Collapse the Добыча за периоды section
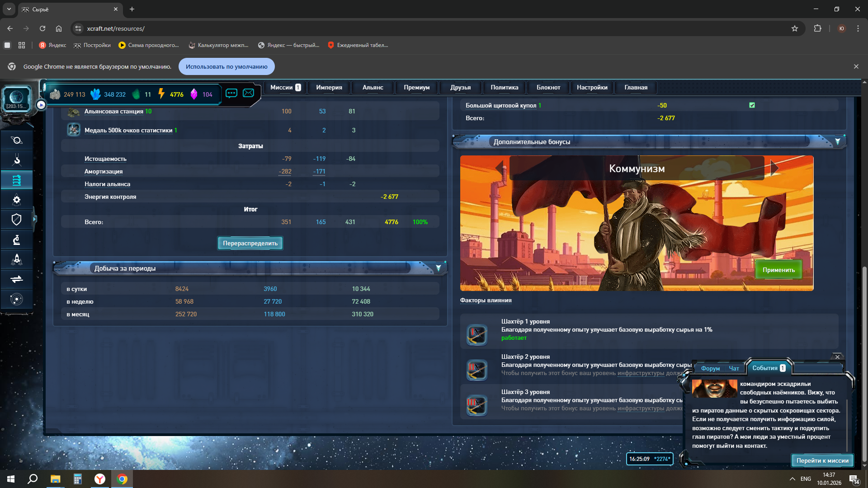868x488 pixels. coord(438,268)
